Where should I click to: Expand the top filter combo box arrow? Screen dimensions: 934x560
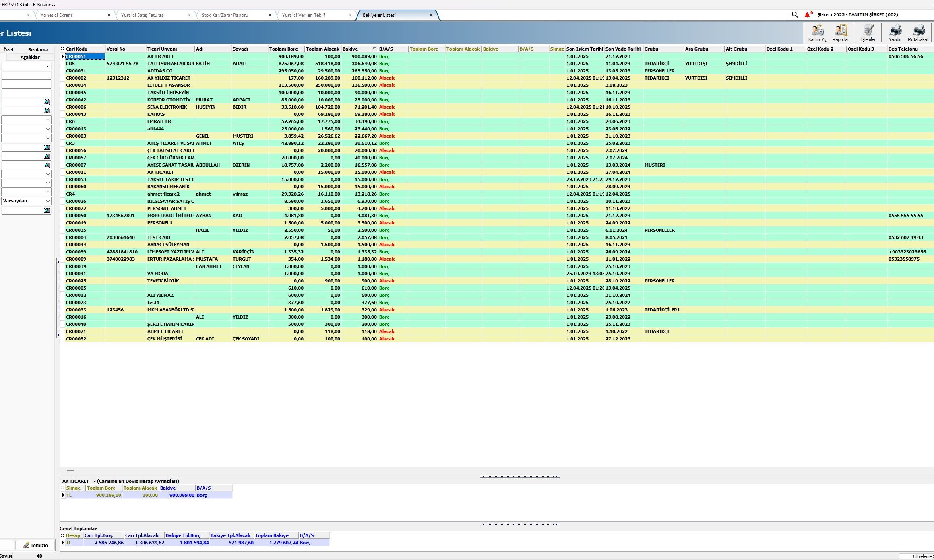pos(47,66)
